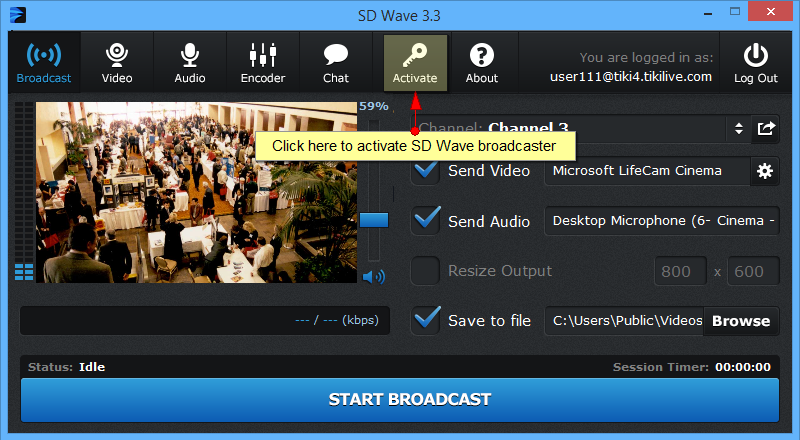Open the Chat tab
Screen dimensions: 800x440
pos(336,62)
